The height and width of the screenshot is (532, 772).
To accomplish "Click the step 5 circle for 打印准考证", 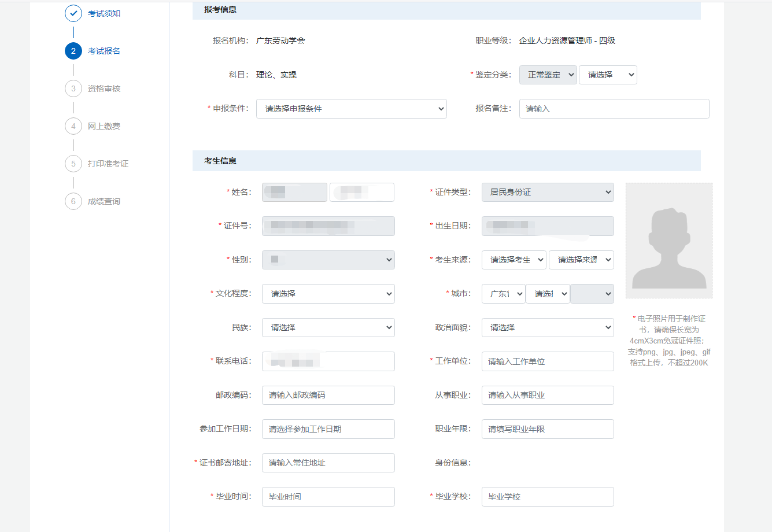I will click(73, 164).
